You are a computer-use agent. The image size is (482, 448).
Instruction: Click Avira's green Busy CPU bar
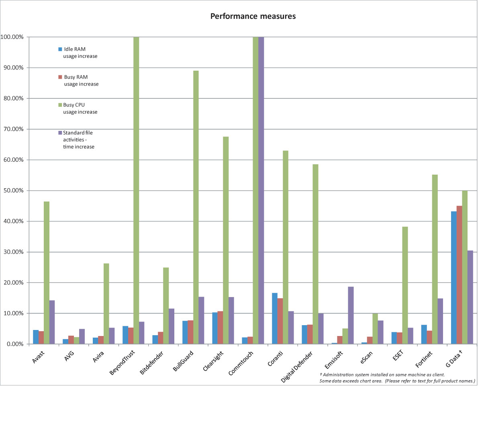point(106,303)
